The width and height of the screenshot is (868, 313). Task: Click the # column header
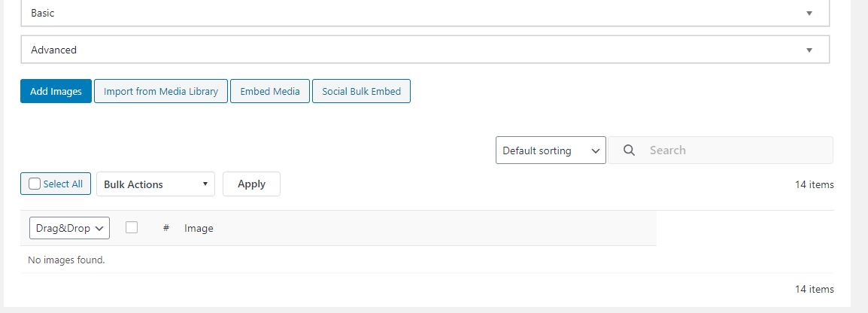166,228
